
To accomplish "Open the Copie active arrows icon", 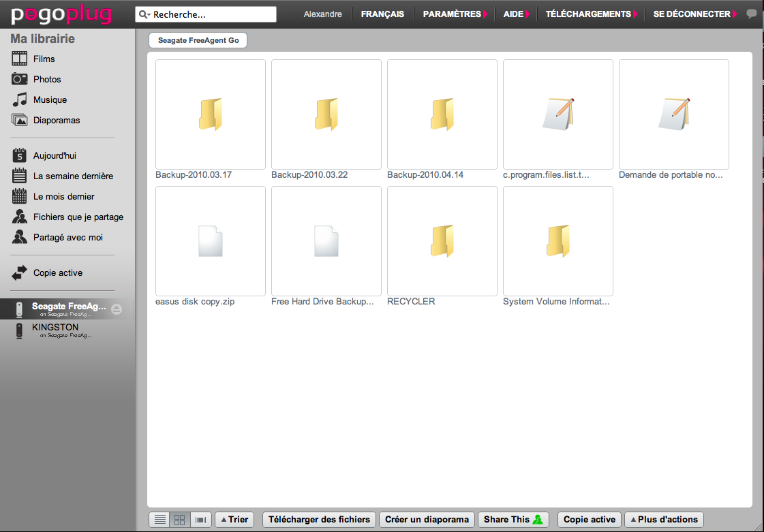I will (20, 273).
